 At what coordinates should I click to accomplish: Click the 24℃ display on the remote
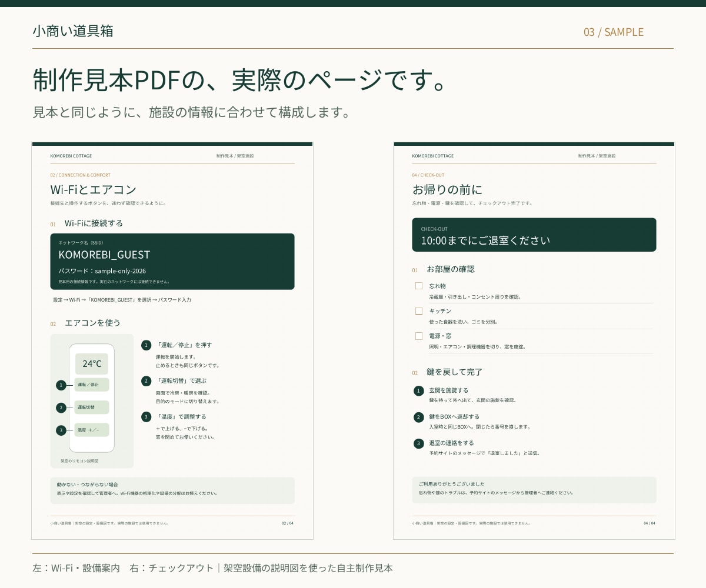click(x=92, y=363)
